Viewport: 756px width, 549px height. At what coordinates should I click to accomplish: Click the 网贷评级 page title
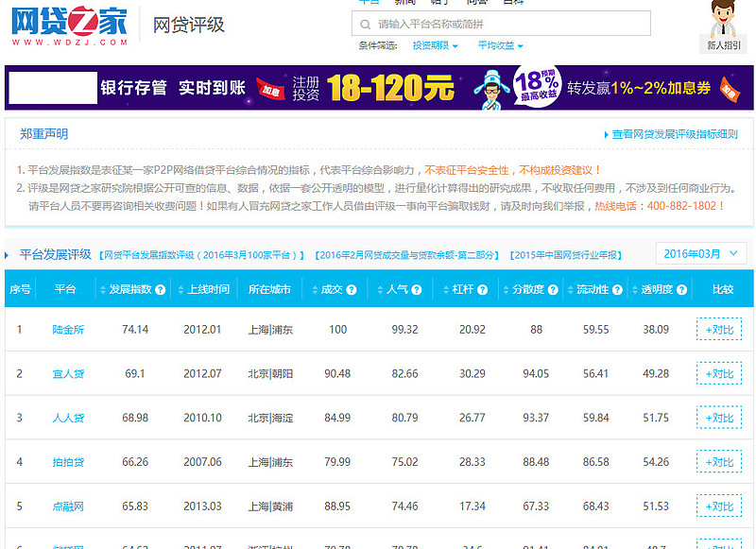pyautogui.click(x=188, y=26)
